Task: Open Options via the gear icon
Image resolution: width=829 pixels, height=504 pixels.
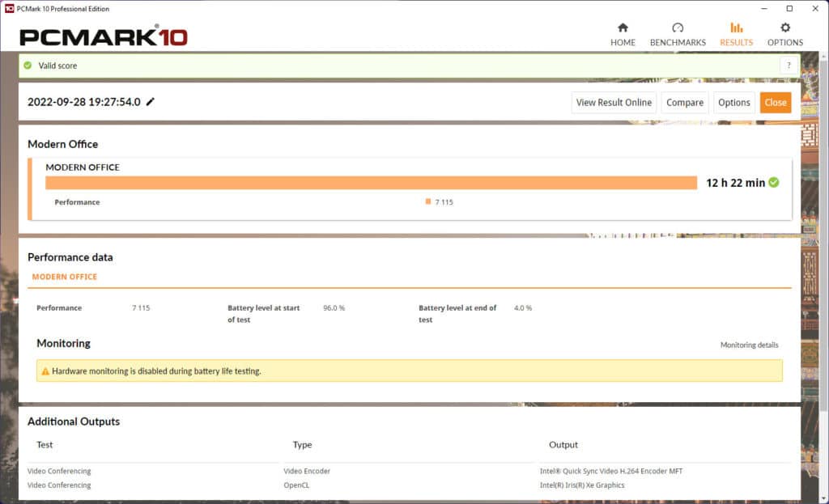Action: click(x=784, y=28)
